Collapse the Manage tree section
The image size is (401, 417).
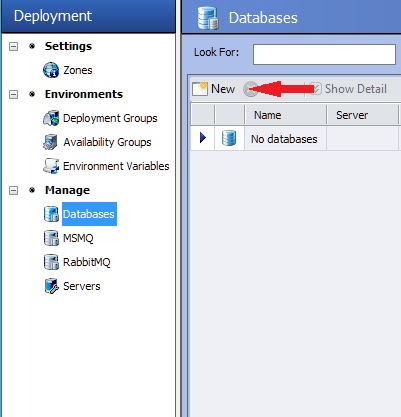point(13,190)
